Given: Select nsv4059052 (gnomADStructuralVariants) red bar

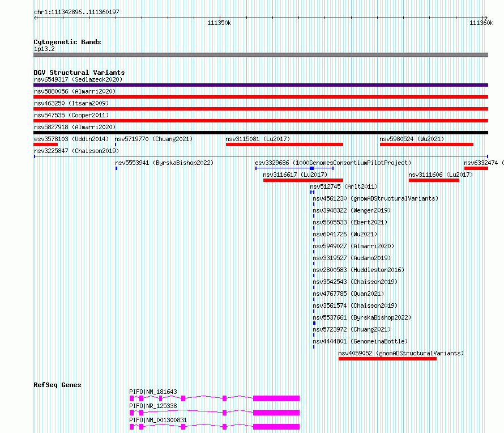Looking at the screenshot, I should coord(388,359).
